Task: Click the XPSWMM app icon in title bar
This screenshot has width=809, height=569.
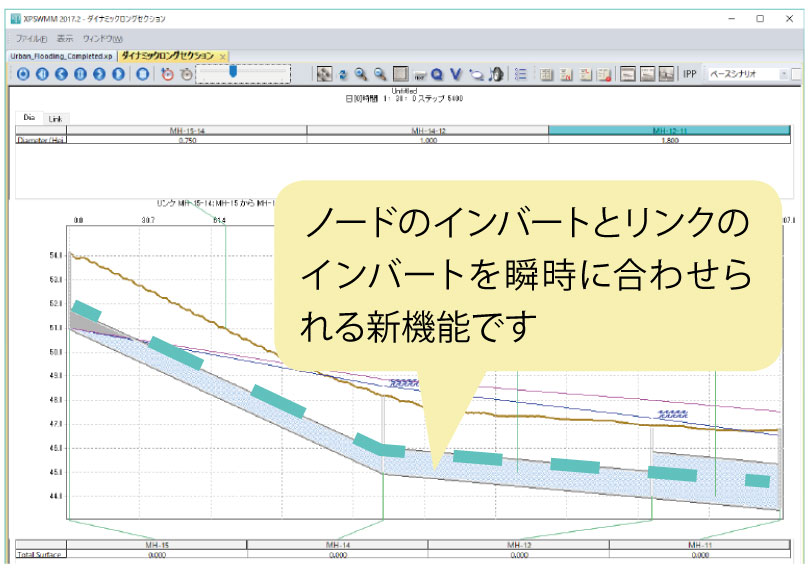Action: point(15,19)
